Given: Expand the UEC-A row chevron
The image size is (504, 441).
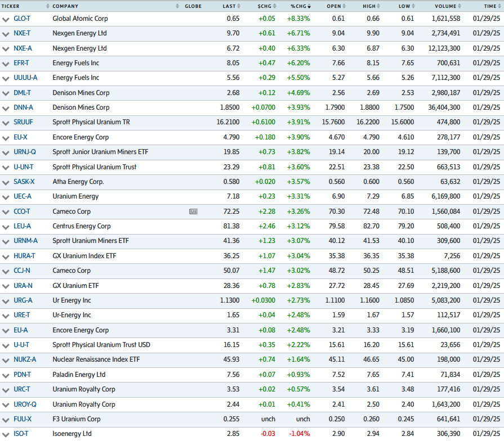Looking at the screenshot, I should coord(6,197).
